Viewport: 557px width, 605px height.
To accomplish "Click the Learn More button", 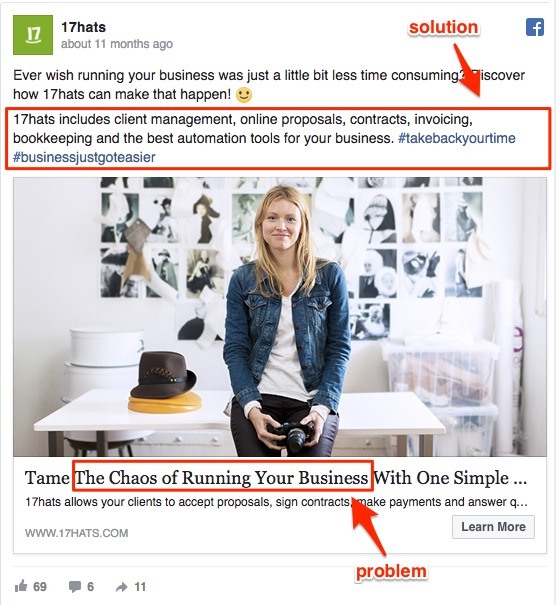I will coord(493,527).
